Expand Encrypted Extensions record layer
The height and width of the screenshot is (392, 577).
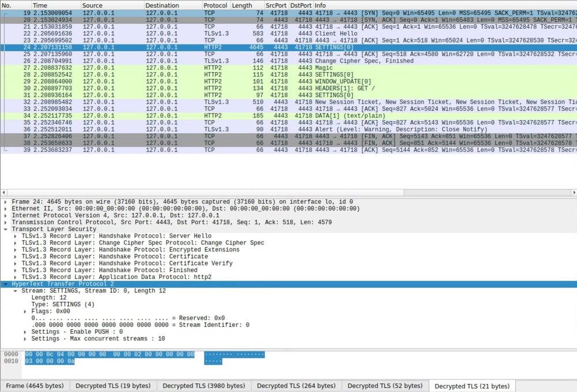[16, 250]
